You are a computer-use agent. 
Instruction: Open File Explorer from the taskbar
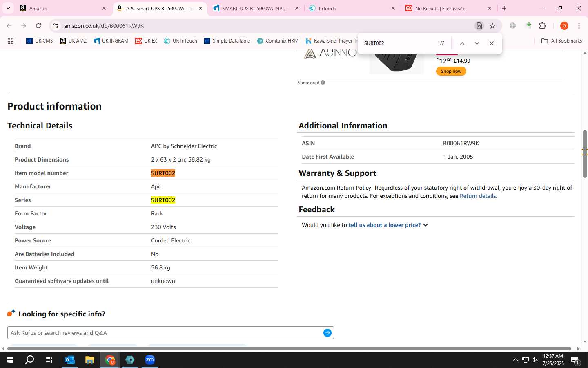tap(90, 360)
